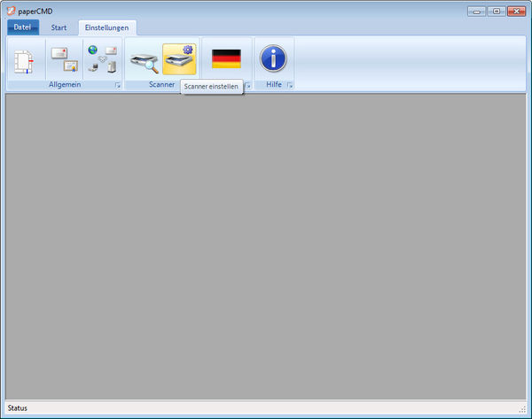The height and width of the screenshot is (419, 532).
Task: Click the paperCMD application icon in title bar
Action: [11, 11]
